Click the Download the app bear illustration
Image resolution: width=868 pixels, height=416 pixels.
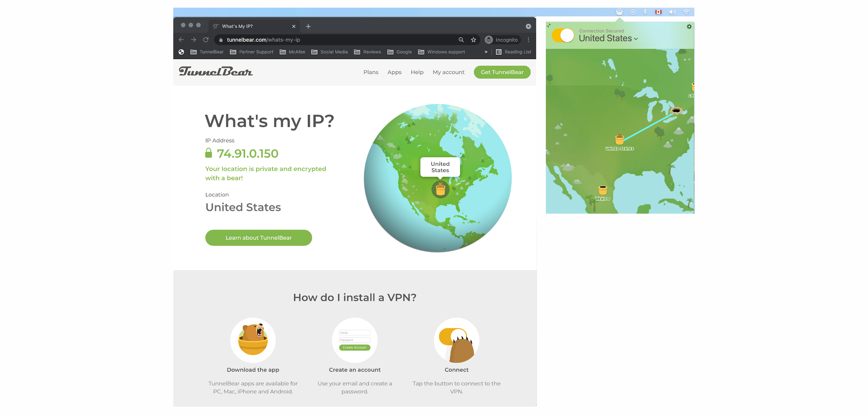253,340
